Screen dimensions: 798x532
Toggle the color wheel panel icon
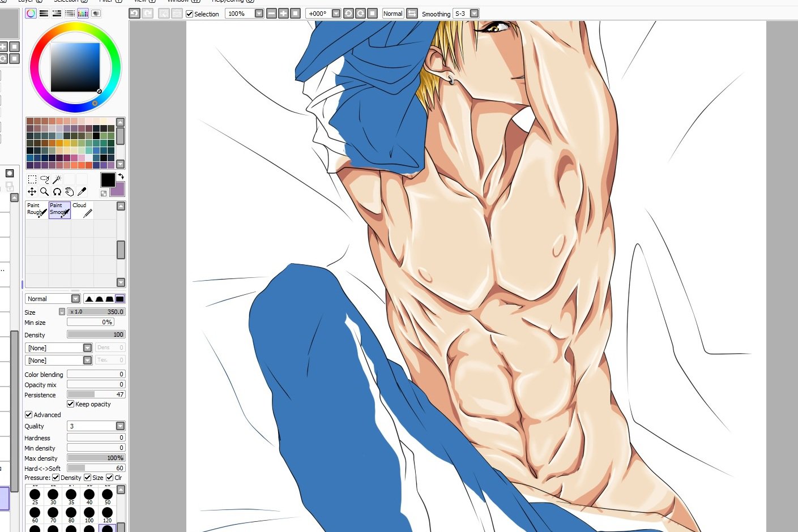point(31,13)
